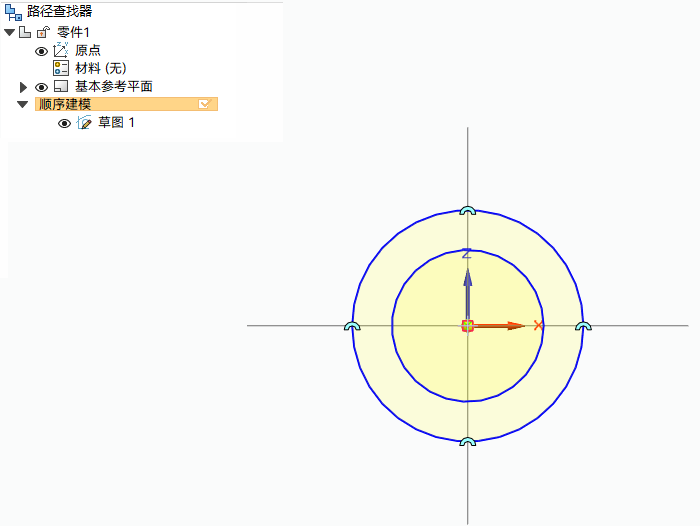This screenshot has height=526, width=700.
Task: Select the 基本参考平面 label
Action: pos(114,86)
